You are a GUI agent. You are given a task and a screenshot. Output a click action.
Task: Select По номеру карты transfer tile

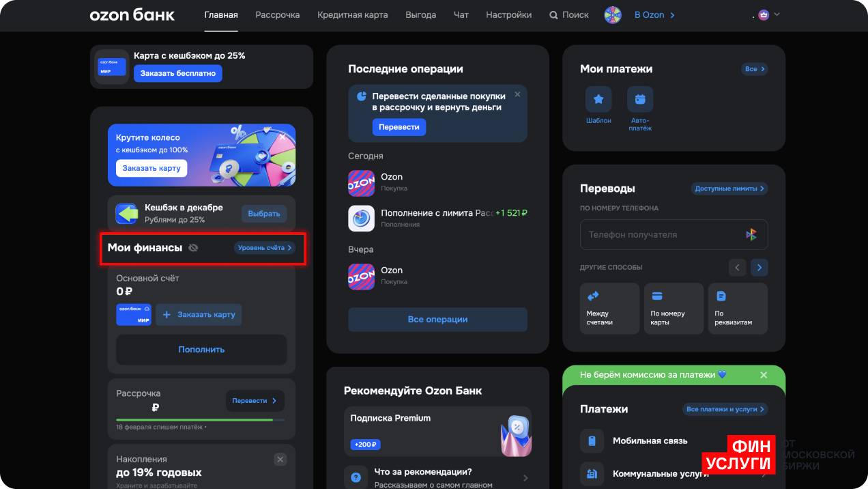pyautogui.click(x=674, y=309)
